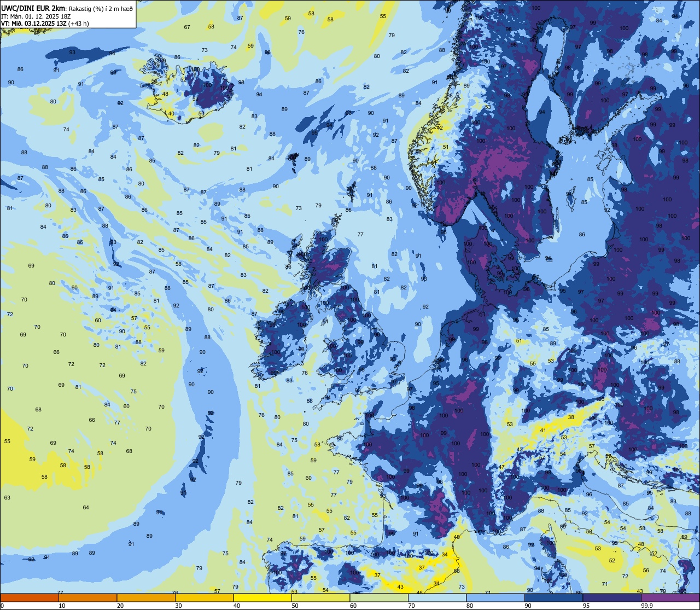
Task: Click the "VT: Mið. 03.12.2025 13Z" valid time
Action: (34, 24)
